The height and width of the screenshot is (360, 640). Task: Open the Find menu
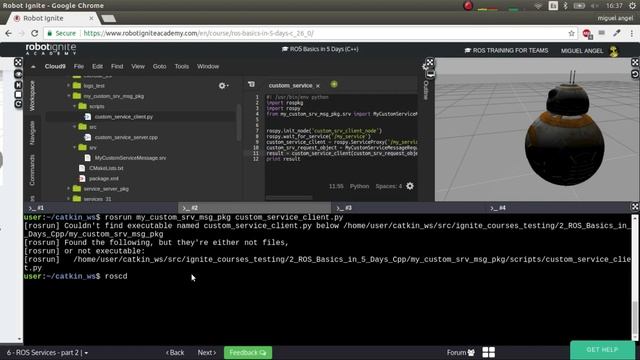pos(117,67)
